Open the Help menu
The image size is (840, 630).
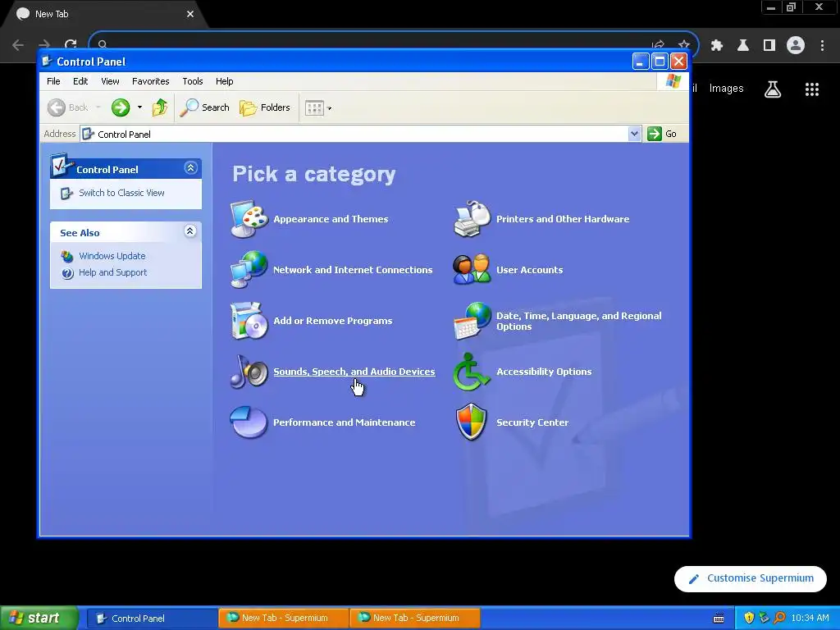pyautogui.click(x=225, y=81)
